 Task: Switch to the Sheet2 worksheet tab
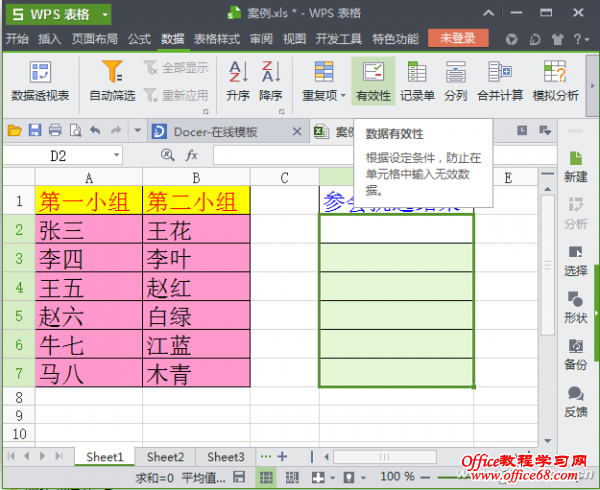[165, 457]
